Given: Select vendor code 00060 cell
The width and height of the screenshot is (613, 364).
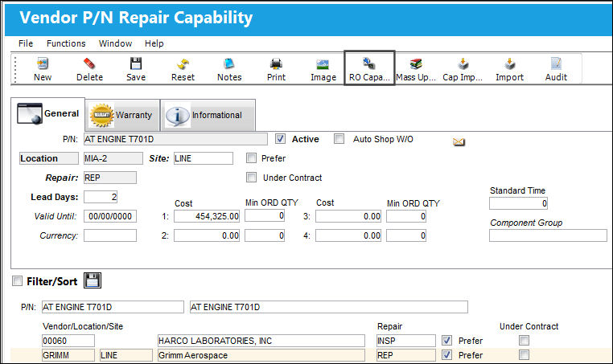Looking at the screenshot, I should (68, 341).
